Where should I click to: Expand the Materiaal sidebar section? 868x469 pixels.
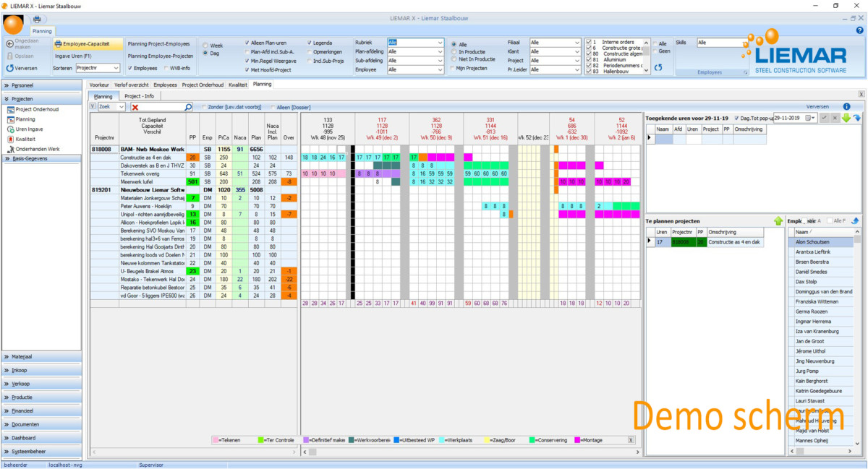point(43,357)
